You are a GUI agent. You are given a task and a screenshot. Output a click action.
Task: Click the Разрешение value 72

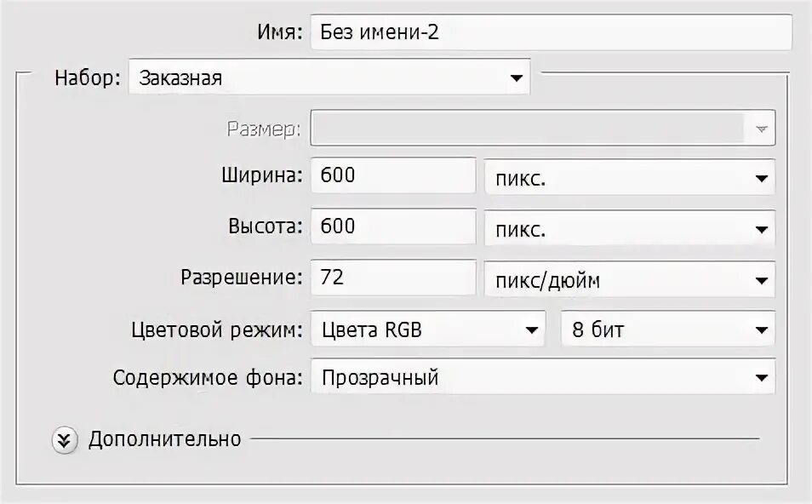coord(393,278)
